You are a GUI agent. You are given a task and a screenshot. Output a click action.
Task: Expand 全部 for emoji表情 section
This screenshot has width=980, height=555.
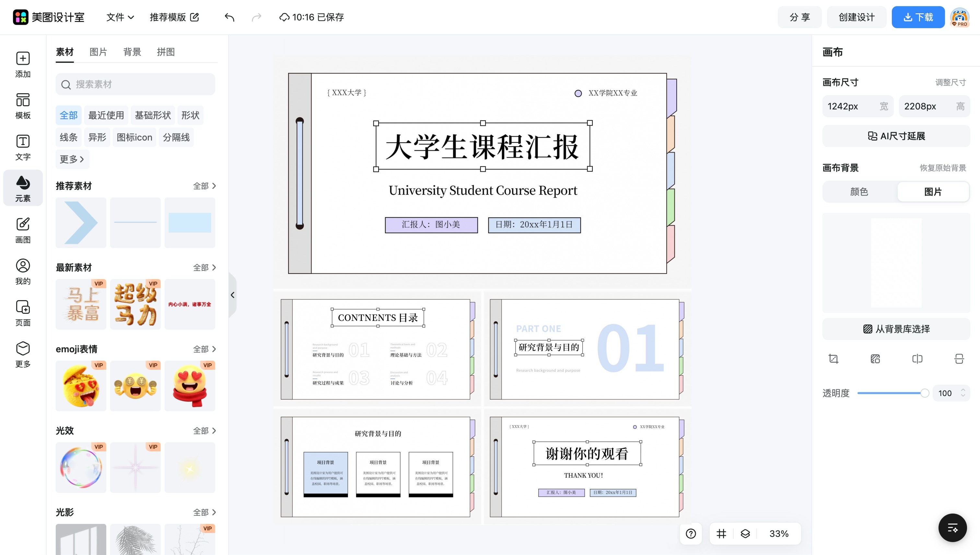pos(204,349)
